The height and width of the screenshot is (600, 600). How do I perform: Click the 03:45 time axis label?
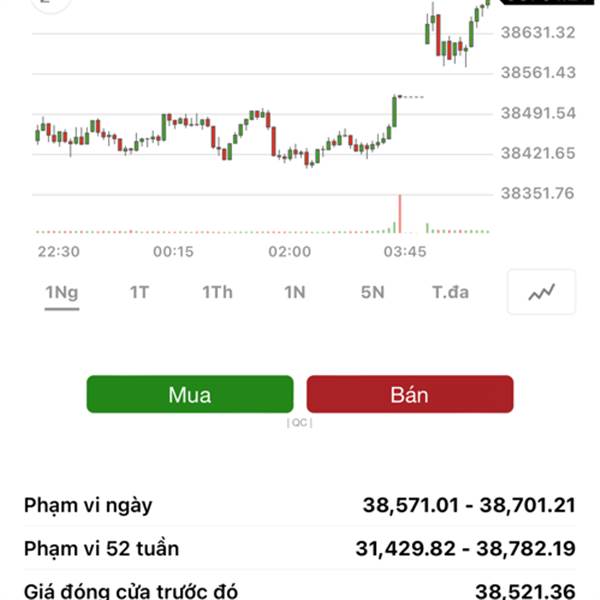405,252
